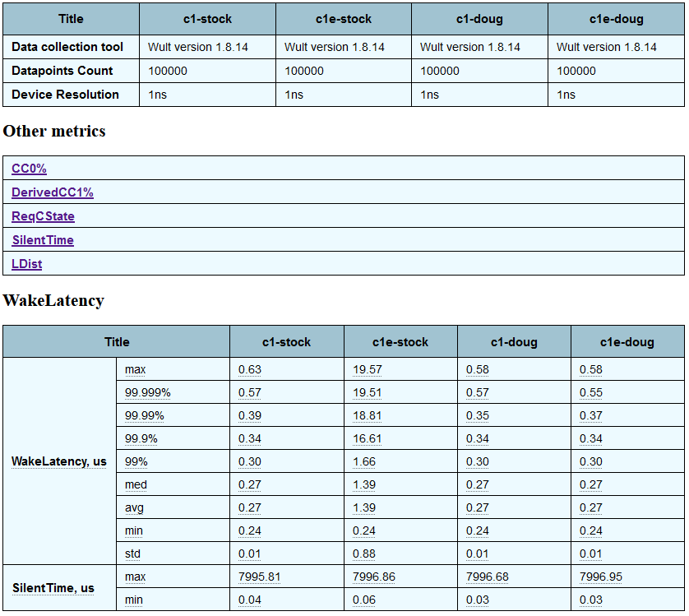Click the Title header in WakeLatency table

(117, 342)
